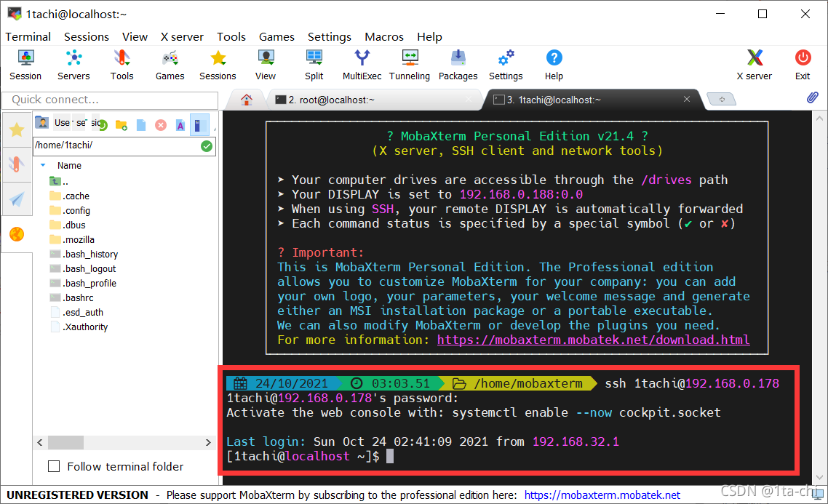Select the .mozilla folder
The width and height of the screenshot is (828, 504).
(x=72, y=239)
